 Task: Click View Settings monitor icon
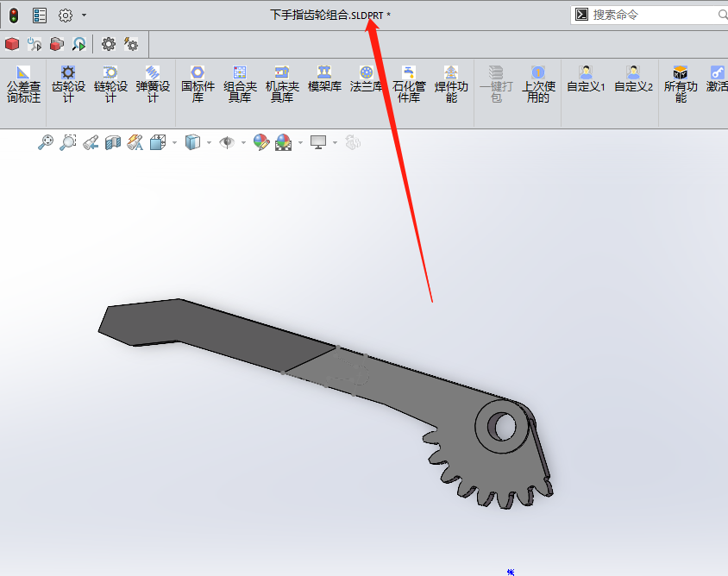(318, 142)
